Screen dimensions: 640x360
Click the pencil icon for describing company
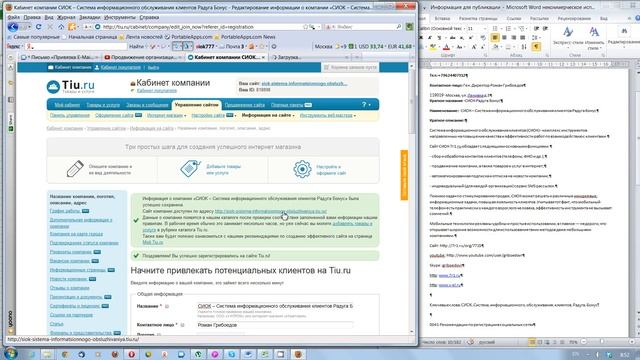pyautogui.click(x=75, y=169)
